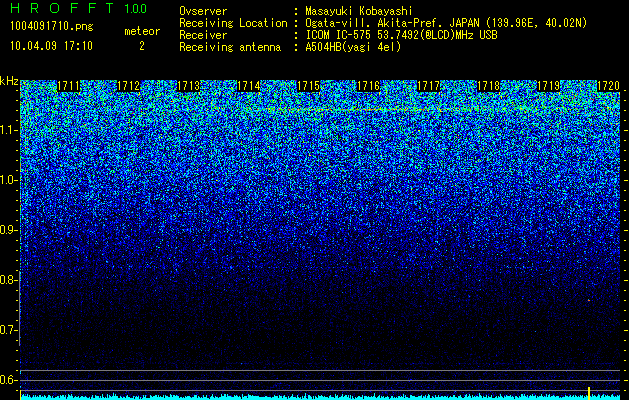Click the observer name Masayuki Kobayashi

click(359, 11)
